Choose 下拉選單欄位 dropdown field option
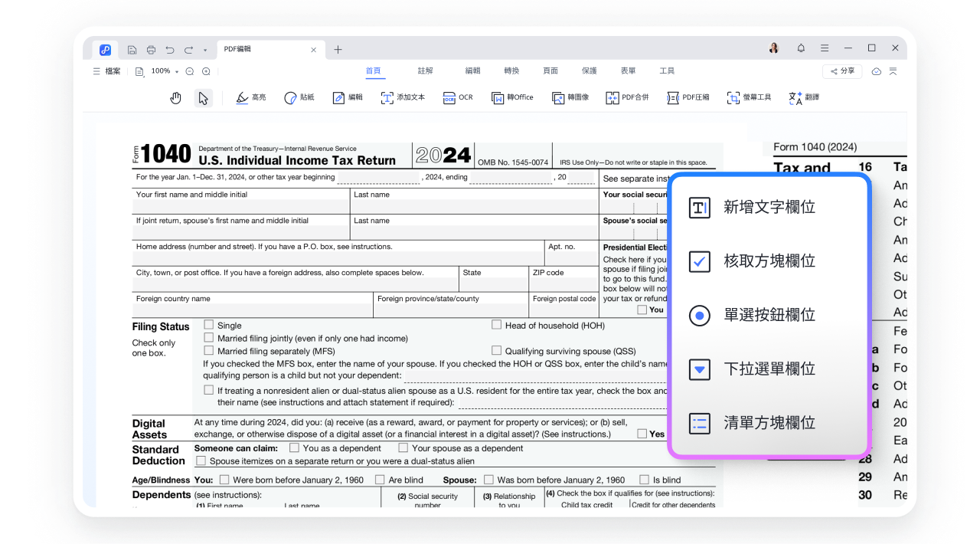The width and height of the screenshot is (980, 544). coord(769,369)
